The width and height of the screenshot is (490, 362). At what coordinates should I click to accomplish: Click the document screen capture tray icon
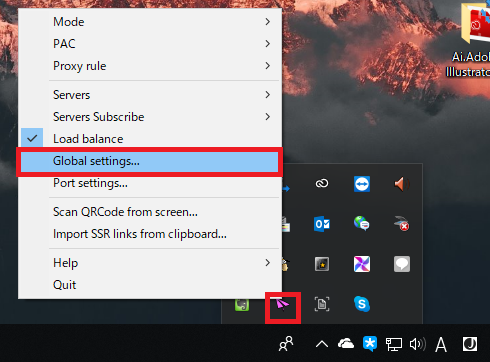pyautogui.click(x=322, y=304)
